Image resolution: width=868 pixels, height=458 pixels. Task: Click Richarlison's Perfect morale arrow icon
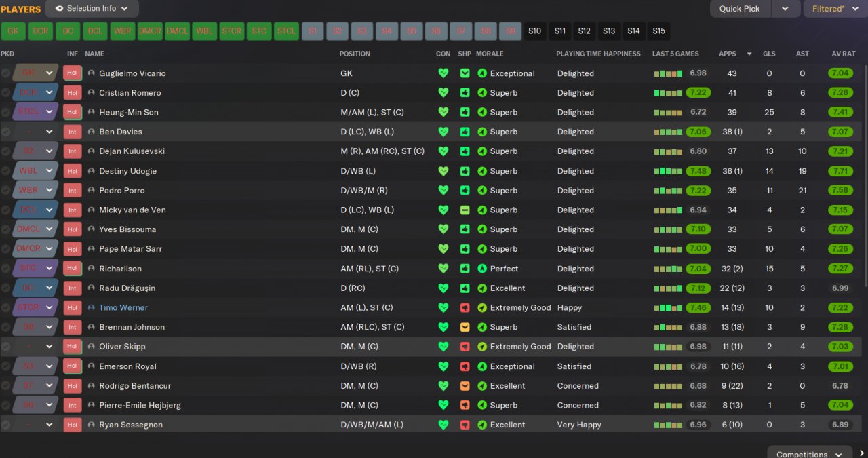[x=482, y=269]
